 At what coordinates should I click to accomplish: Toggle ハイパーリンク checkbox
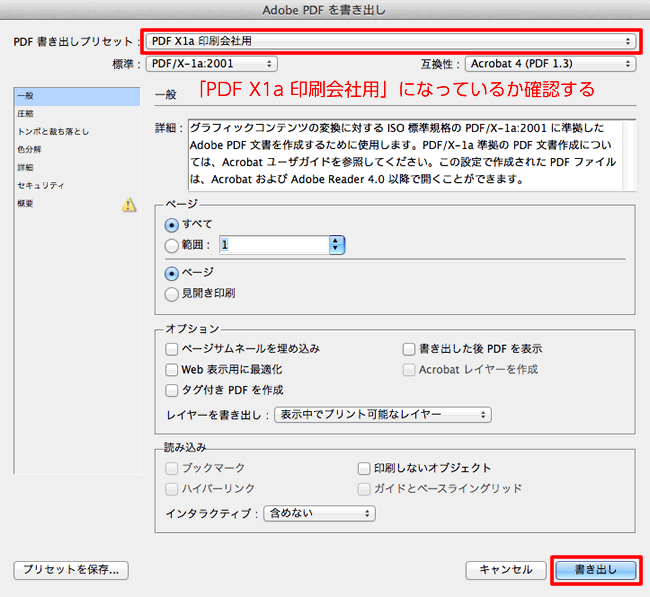tap(171, 489)
